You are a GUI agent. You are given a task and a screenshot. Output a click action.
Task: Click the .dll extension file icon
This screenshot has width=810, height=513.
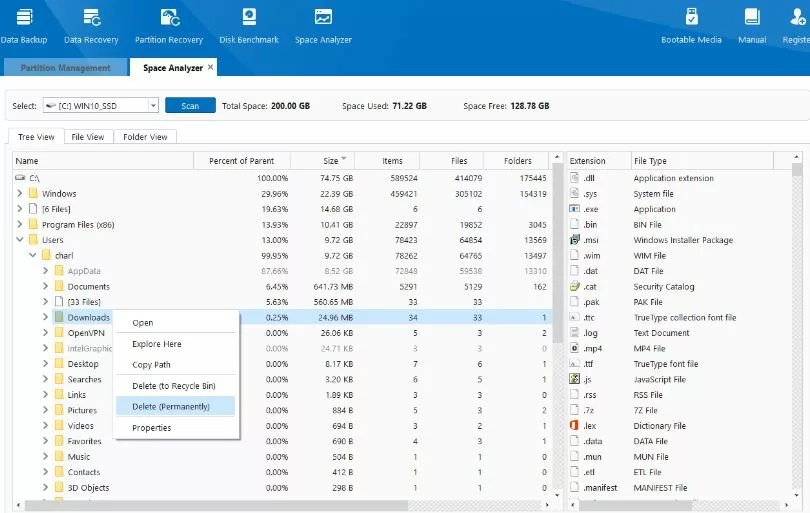[x=574, y=178]
